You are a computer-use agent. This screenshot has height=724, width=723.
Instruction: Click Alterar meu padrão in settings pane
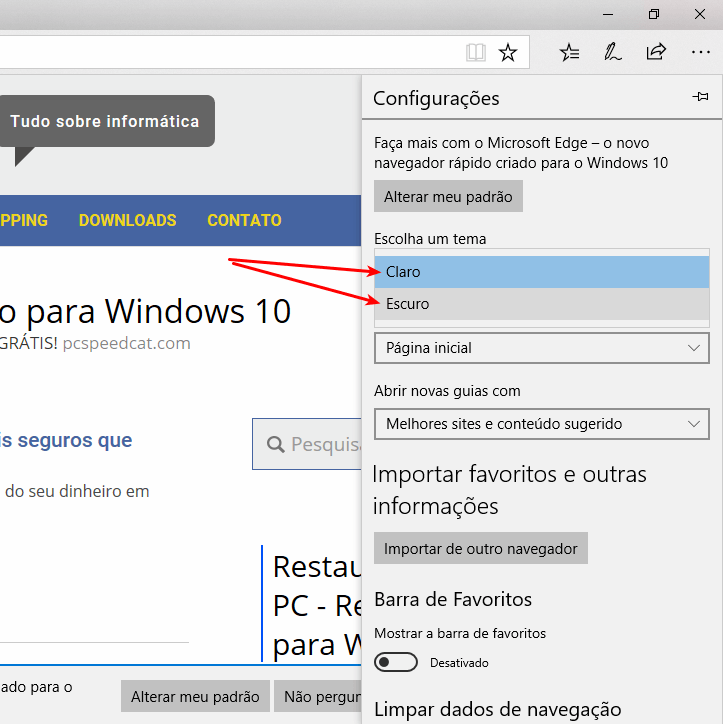tap(448, 196)
